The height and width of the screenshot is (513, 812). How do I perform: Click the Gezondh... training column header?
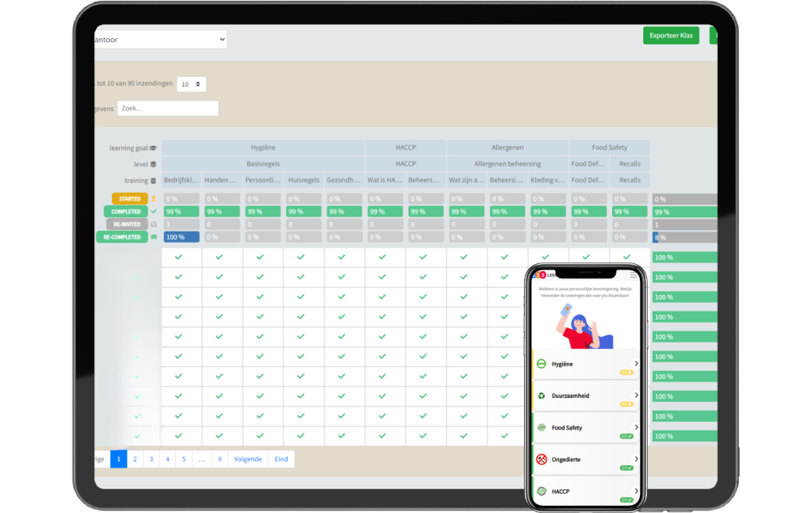pyautogui.click(x=344, y=180)
